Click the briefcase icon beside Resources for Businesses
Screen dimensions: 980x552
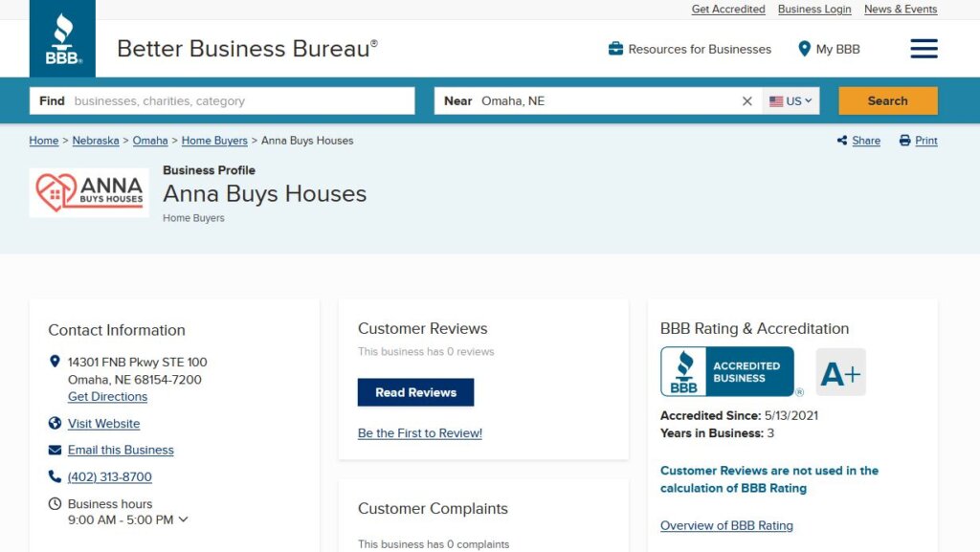point(615,49)
